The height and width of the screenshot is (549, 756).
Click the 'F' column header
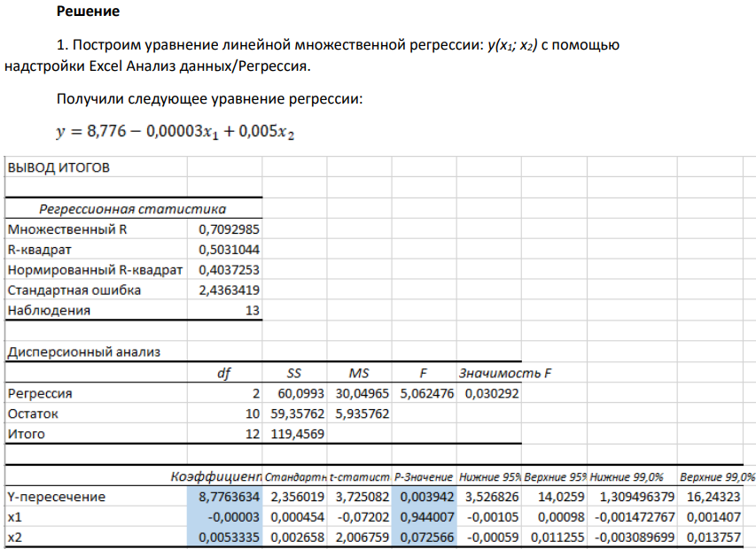[x=424, y=373]
